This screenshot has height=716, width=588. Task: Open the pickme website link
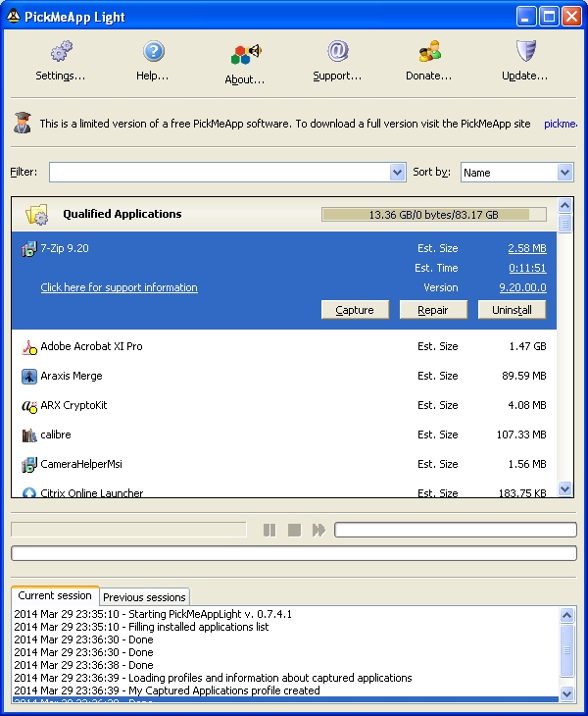[x=561, y=124]
